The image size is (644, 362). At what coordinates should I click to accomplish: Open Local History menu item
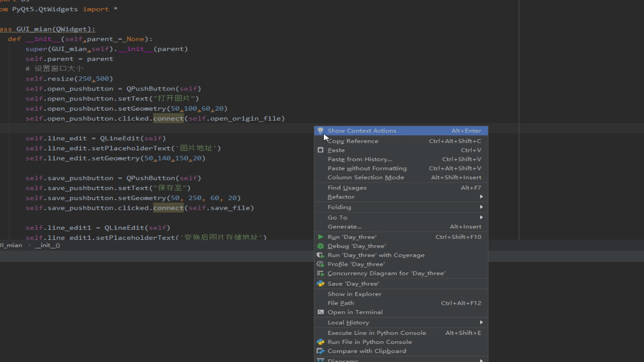tap(401, 322)
